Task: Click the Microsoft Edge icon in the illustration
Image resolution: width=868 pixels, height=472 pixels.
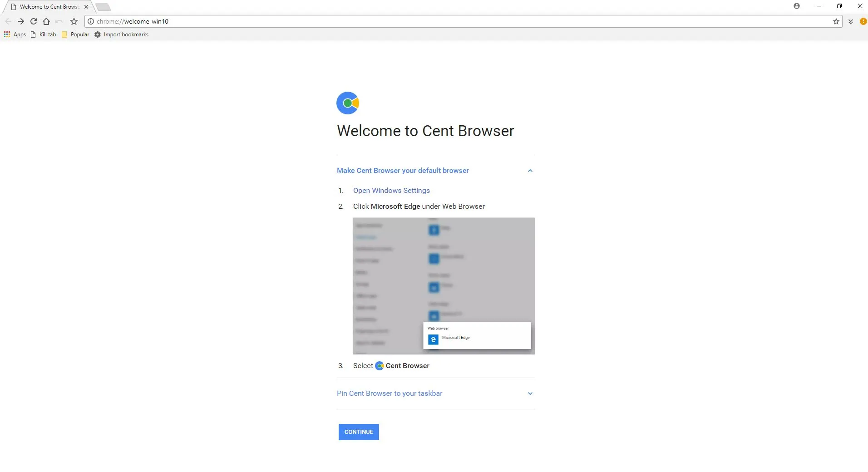Action: (433, 339)
